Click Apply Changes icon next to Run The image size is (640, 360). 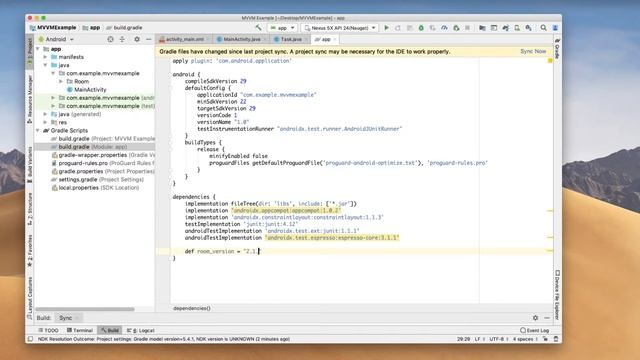(398, 28)
